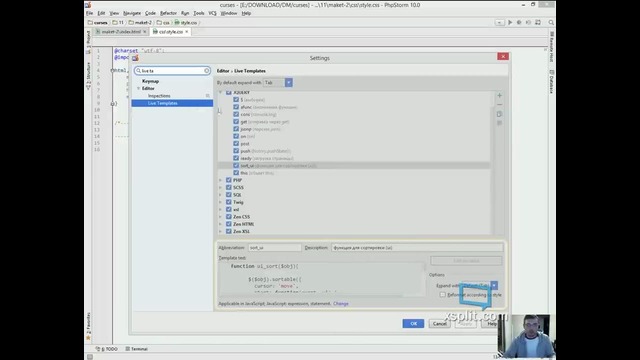Click the style.css breadcrumb file
The height and width of the screenshot is (360, 640).
186,22
